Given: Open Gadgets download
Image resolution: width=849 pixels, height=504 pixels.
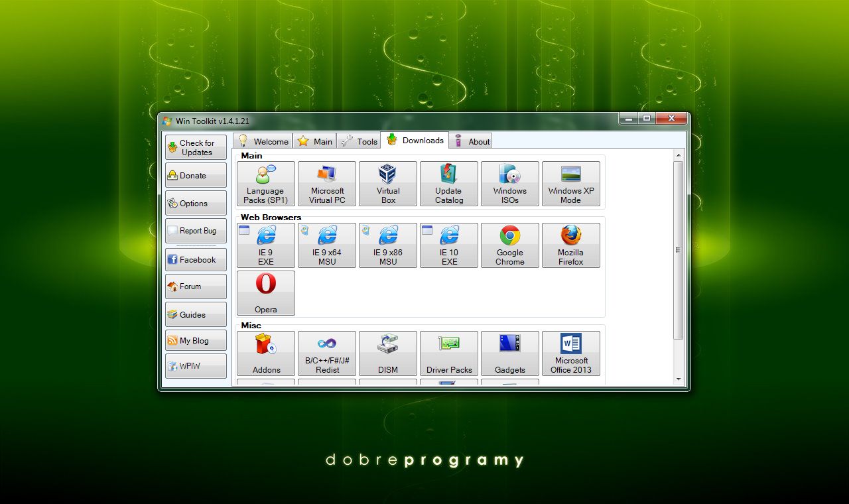Looking at the screenshot, I should (510, 353).
